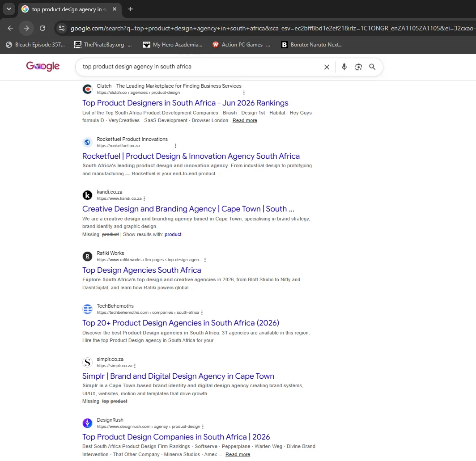Close the Google search results tab
Image resolution: width=476 pixels, height=461 pixels.
pos(115,9)
